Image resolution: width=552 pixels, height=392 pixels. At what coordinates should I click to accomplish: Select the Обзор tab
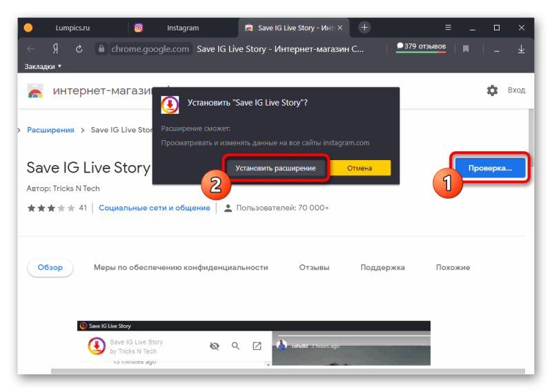[x=50, y=268]
